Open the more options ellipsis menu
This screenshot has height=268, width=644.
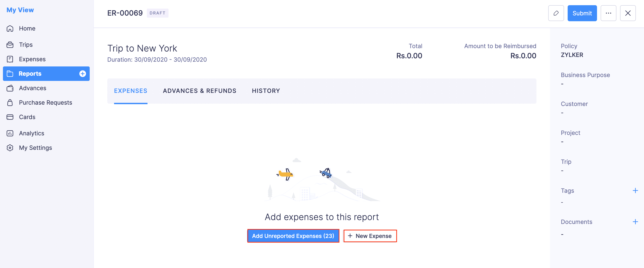(609, 13)
